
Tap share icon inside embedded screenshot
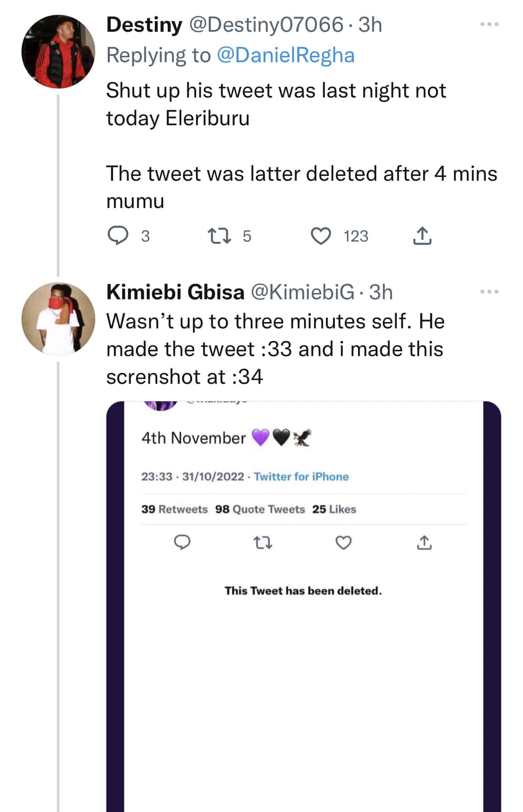pyautogui.click(x=424, y=543)
